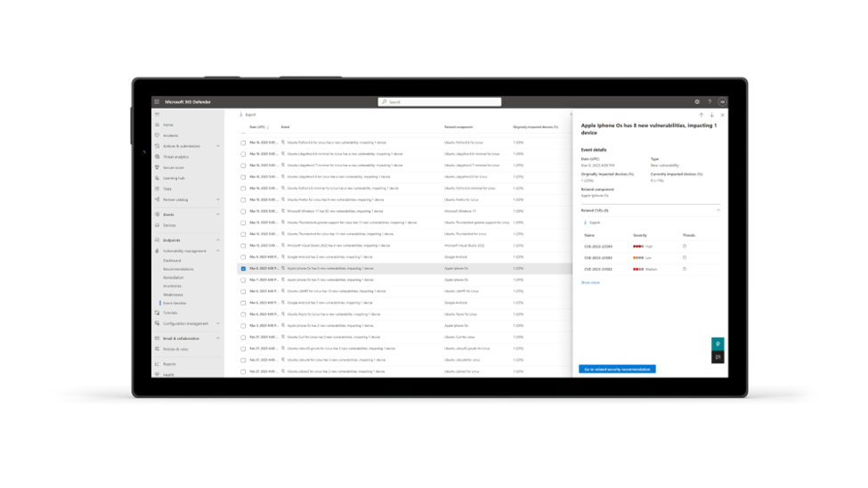Click the Event column header

285,127
